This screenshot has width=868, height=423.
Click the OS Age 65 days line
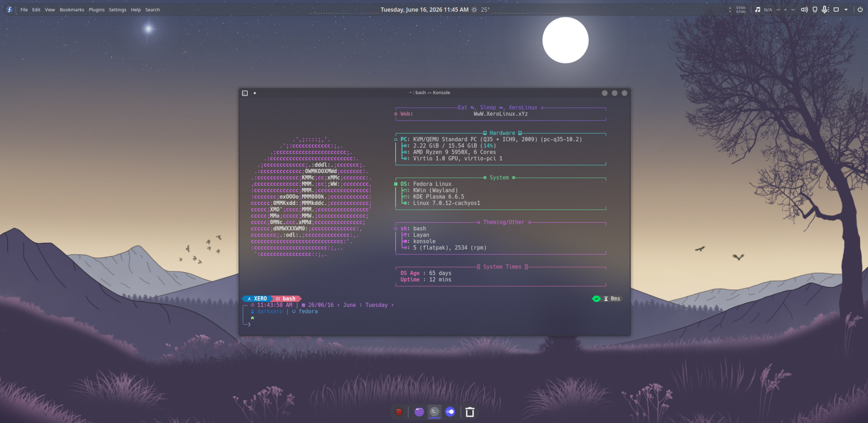point(426,273)
